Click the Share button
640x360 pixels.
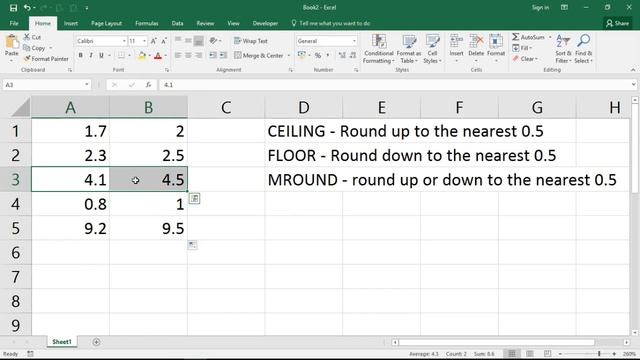[618, 23]
